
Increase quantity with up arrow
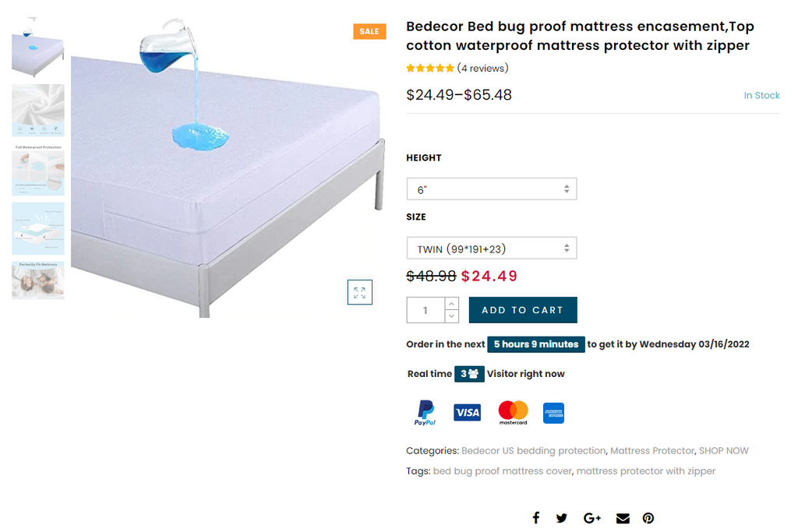(452, 303)
